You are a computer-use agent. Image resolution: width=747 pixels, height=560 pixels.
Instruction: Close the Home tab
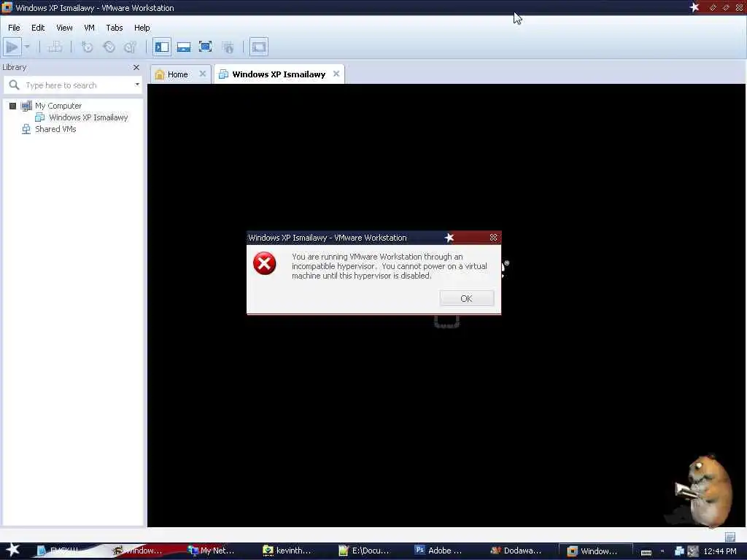pyautogui.click(x=203, y=74)
